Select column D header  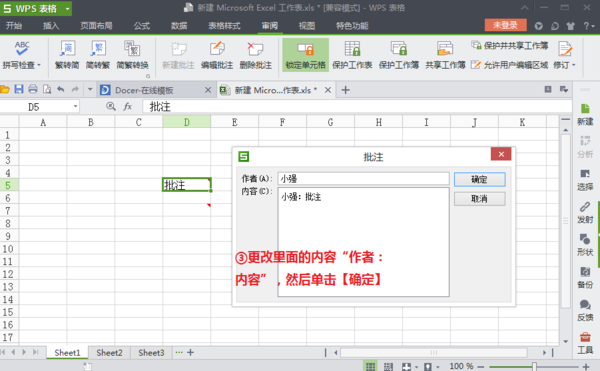pos(187,122)
